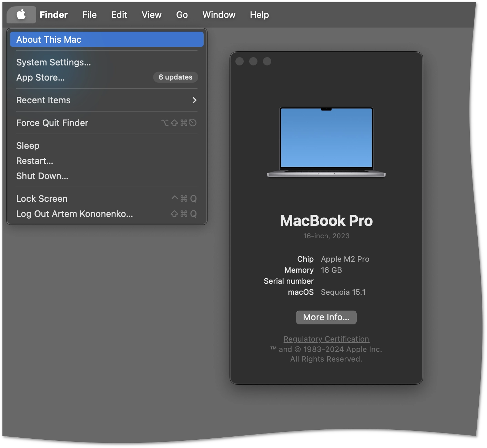Image resolution: width=487 pixels, height=448 pixels.
Task: Put the Mac to Sleep
Action: (107, 146)
